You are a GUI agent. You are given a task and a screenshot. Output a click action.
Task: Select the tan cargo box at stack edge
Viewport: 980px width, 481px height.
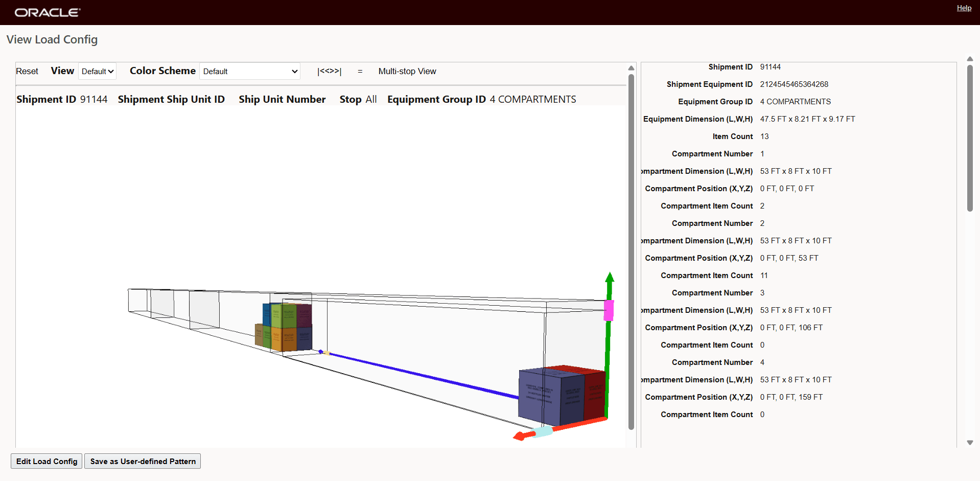pos(259,334)
